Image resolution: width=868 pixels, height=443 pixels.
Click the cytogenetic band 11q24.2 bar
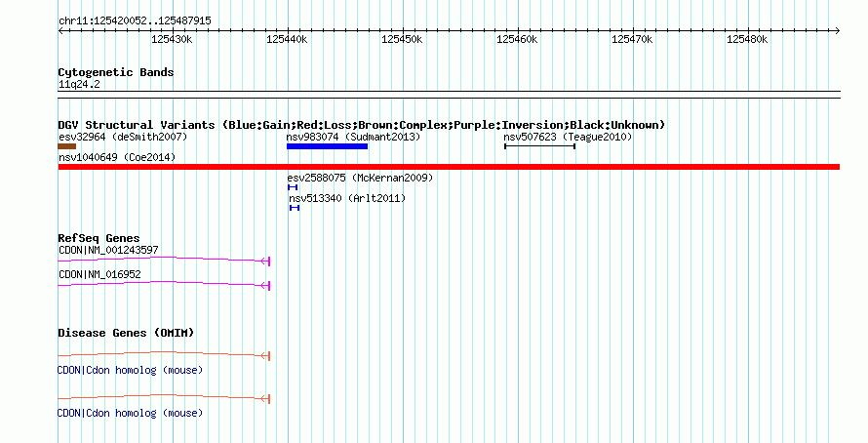click(449, 95)
